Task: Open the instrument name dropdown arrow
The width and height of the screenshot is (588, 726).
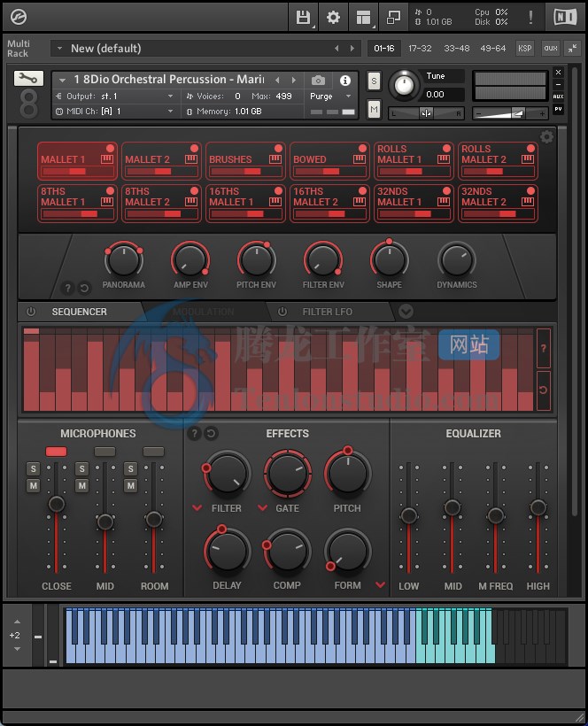Action: (62, 80)
